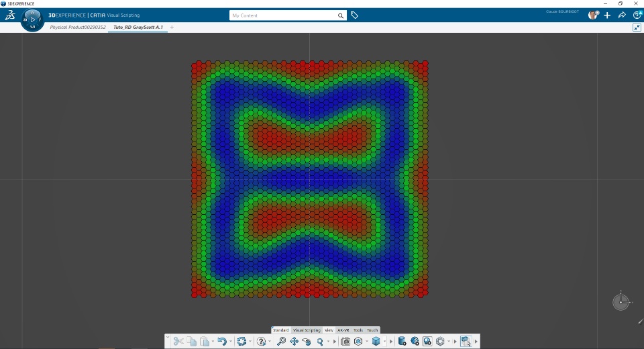Expand the hidden view commands arrow
The image size is (644, 349).
coord(334,342)
